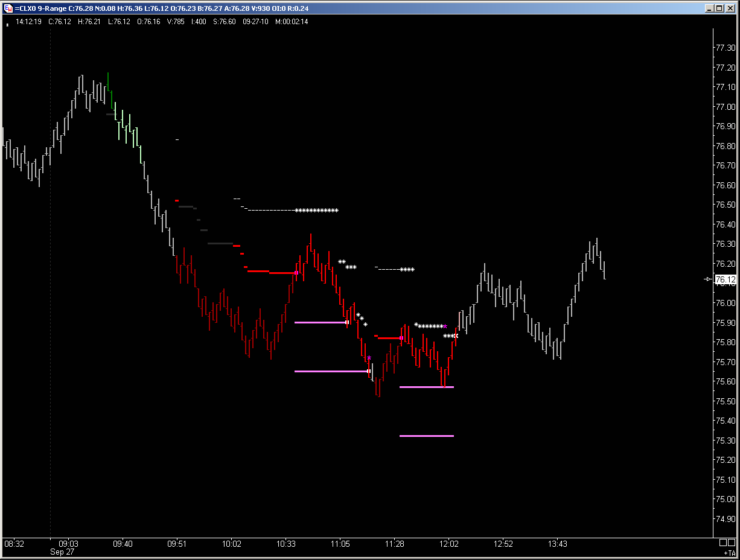Viewport: 740px width, 560px height.
Task: Click the 76.50 label on the price scale
Action: 725,205
